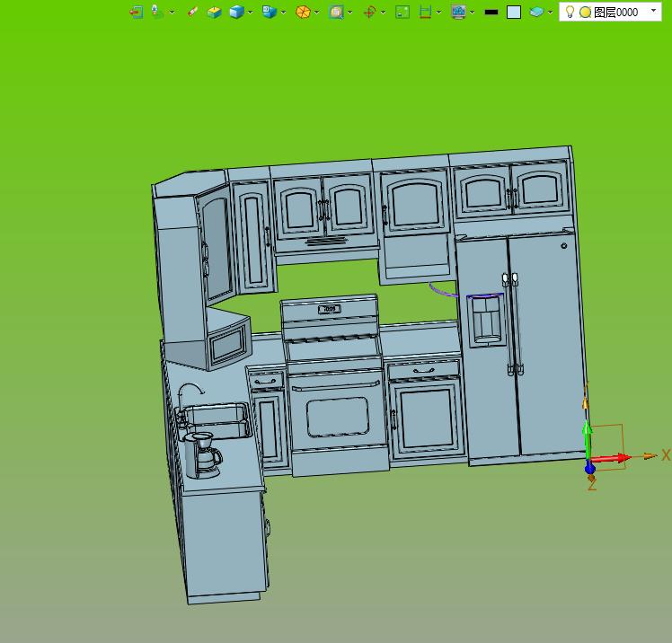Click the blue cube view orientation icon

click(x=270, y=12)
